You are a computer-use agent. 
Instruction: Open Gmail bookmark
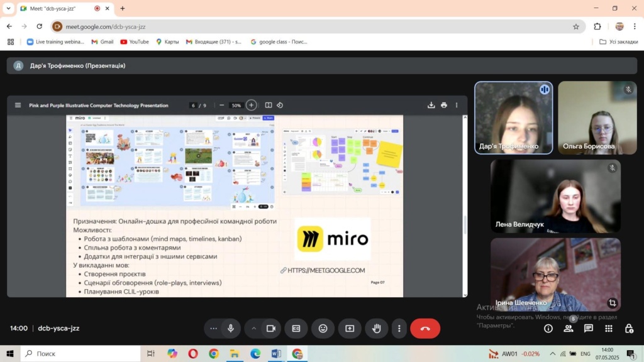(103, 42)
